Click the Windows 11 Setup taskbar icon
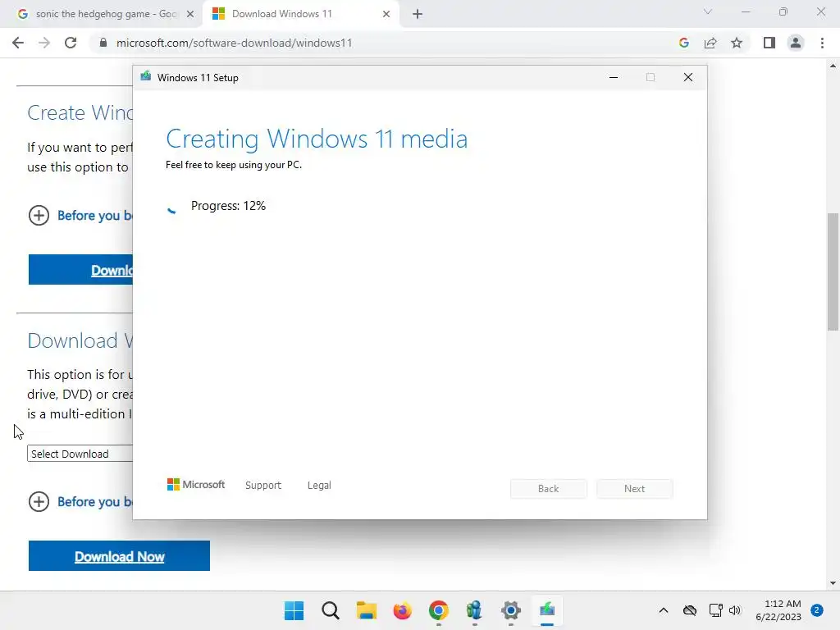840x630 pixels. [x=547, y=610]
